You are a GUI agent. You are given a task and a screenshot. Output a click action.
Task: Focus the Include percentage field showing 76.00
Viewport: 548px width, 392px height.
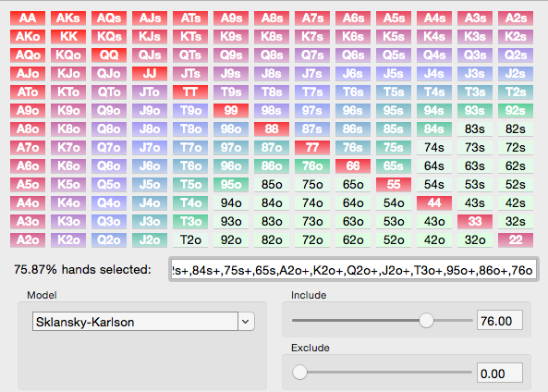[x=500, y=320]
